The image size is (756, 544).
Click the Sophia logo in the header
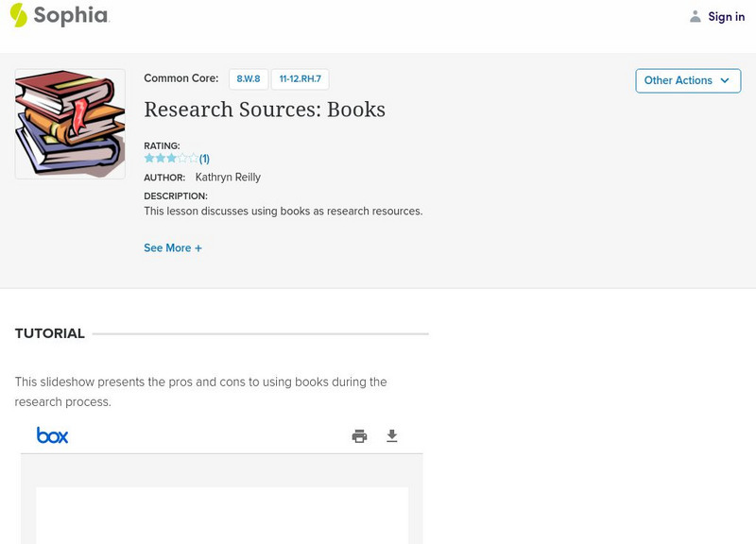pos(61,16)
